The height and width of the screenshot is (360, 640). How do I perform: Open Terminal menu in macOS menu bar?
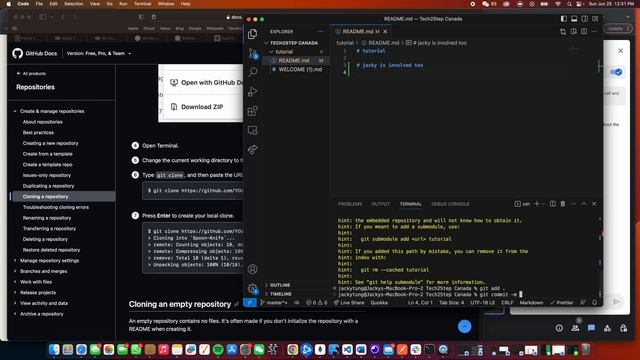pyautogui.click(x=142, y=4)
